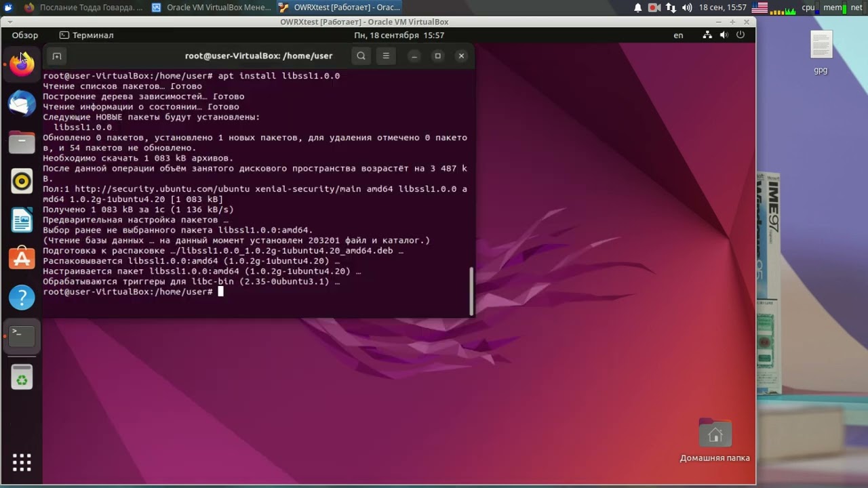This screenshot has width=868, height=488.
Task: Select the OWRXtest [Работает] taskbar item
Action: point(339,7)
